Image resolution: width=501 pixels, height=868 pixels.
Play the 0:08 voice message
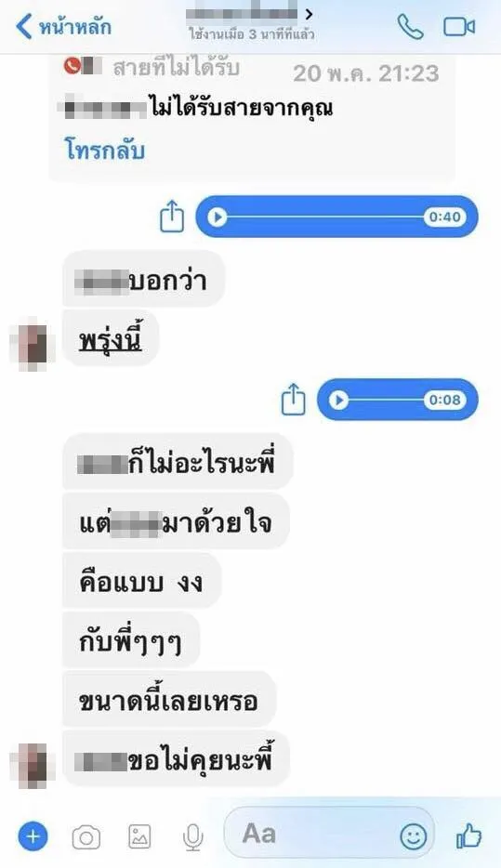click(x=338, y=400)
